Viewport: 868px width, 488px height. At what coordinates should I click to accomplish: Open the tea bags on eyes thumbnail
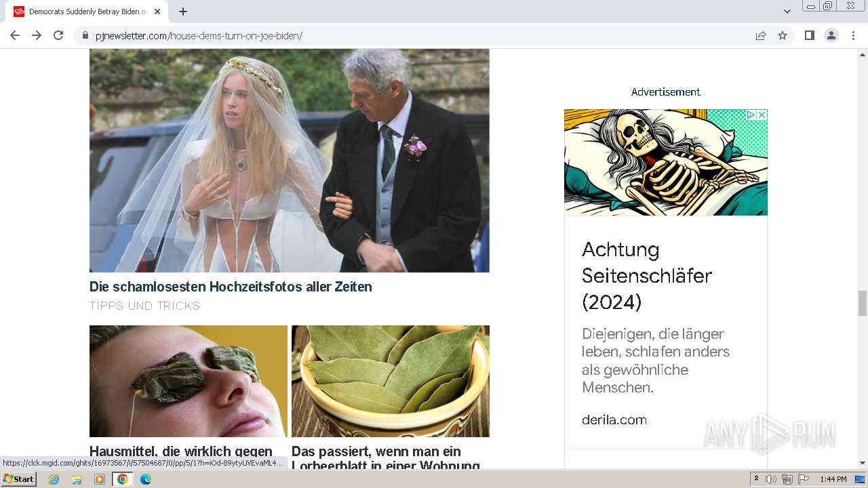[189, 381]
